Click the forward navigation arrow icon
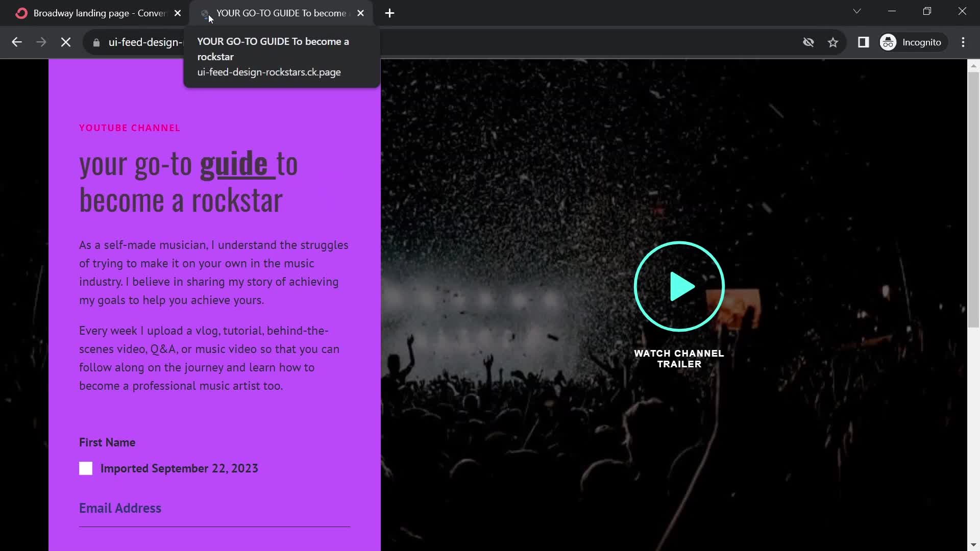 coord(40,42)
